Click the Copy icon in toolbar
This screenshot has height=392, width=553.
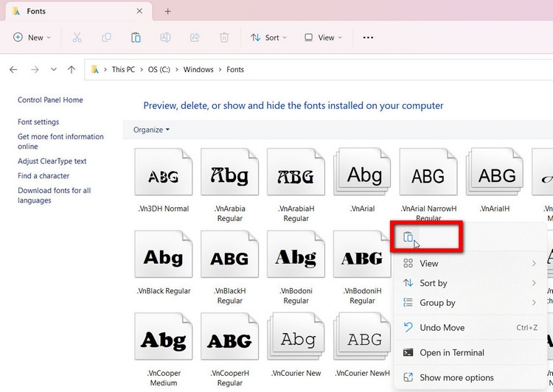[106, 38]
